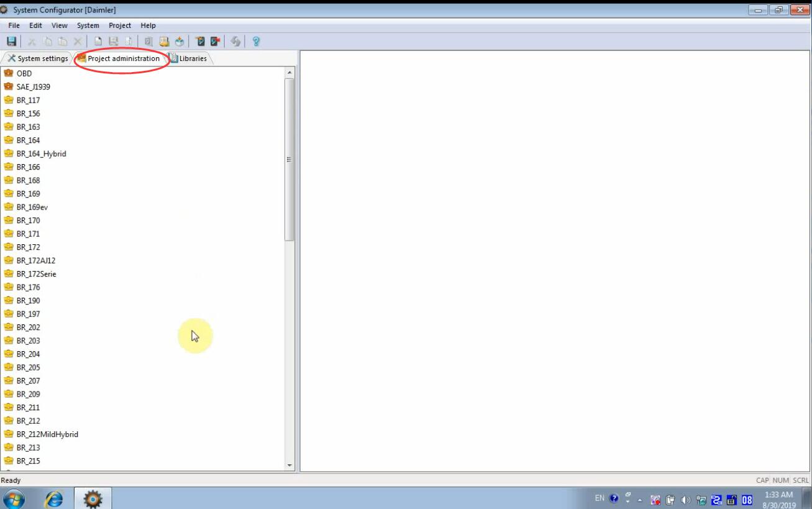The height and width of the screenshot is (509, 812).
Task: Click the sync arrows toolbar icon
Action: [x=235, y=42]
